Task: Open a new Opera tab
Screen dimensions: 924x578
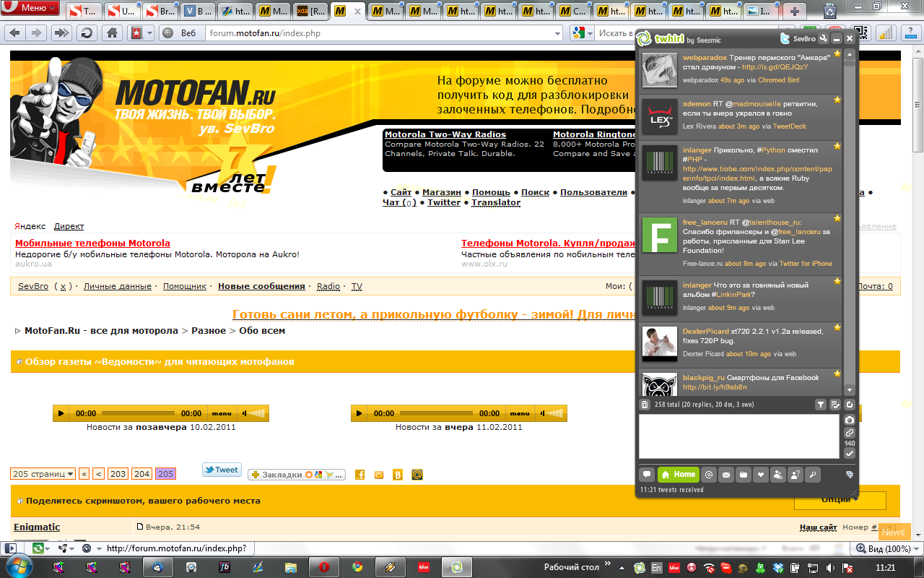Action: (x=795, y=11)
